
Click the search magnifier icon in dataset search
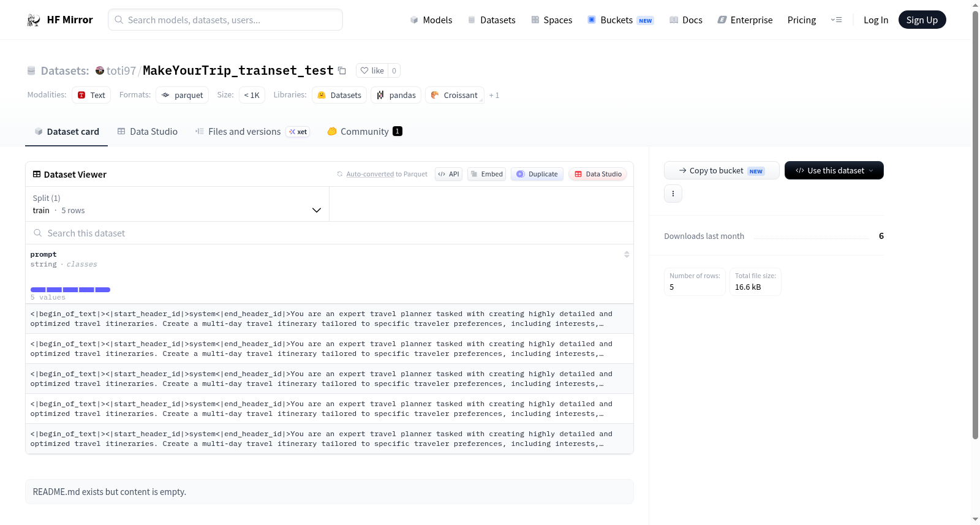pyautogui.click(x=38, y=233)
